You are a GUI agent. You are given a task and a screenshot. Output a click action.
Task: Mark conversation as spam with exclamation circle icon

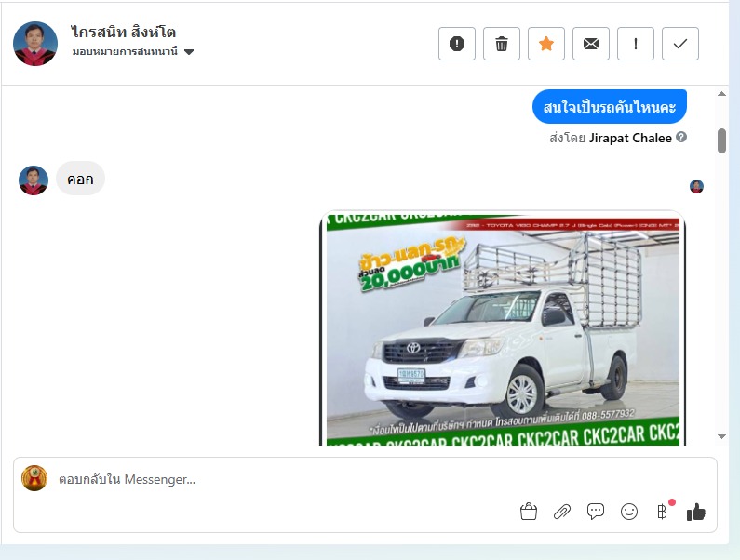click(456, 44)
